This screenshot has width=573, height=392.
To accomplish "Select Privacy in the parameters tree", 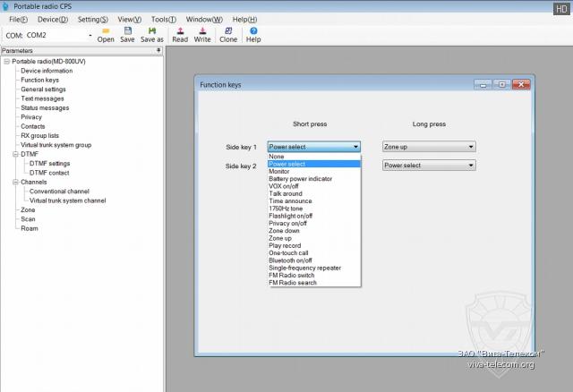I will 31,117.
